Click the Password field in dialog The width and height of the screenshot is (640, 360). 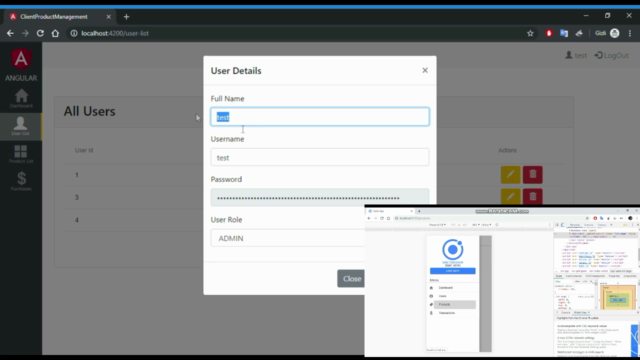click(320, 198)
